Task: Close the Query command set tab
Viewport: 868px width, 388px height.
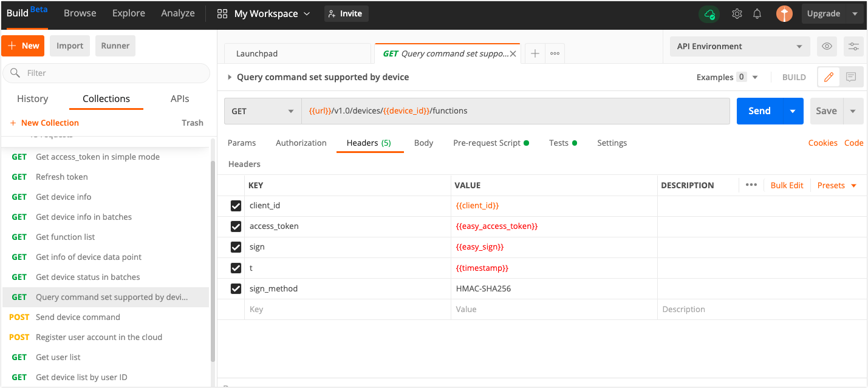Action: (513, 53)
